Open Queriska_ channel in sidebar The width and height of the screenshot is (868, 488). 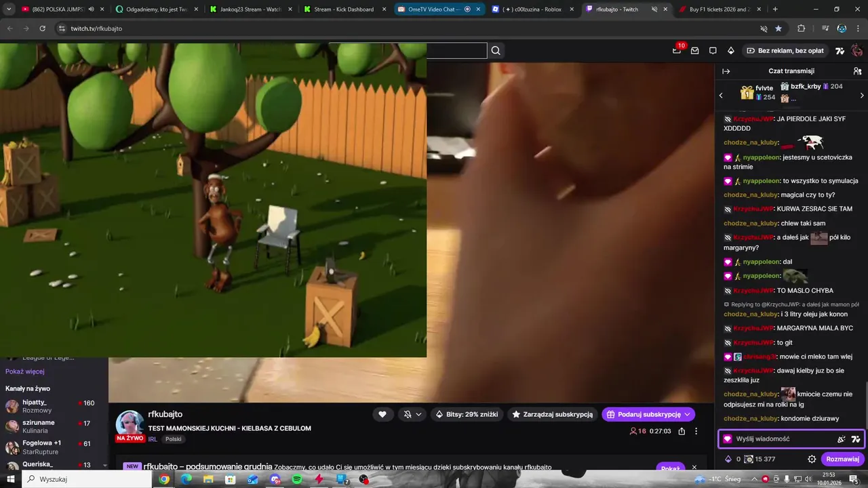(x=54, y=465)
